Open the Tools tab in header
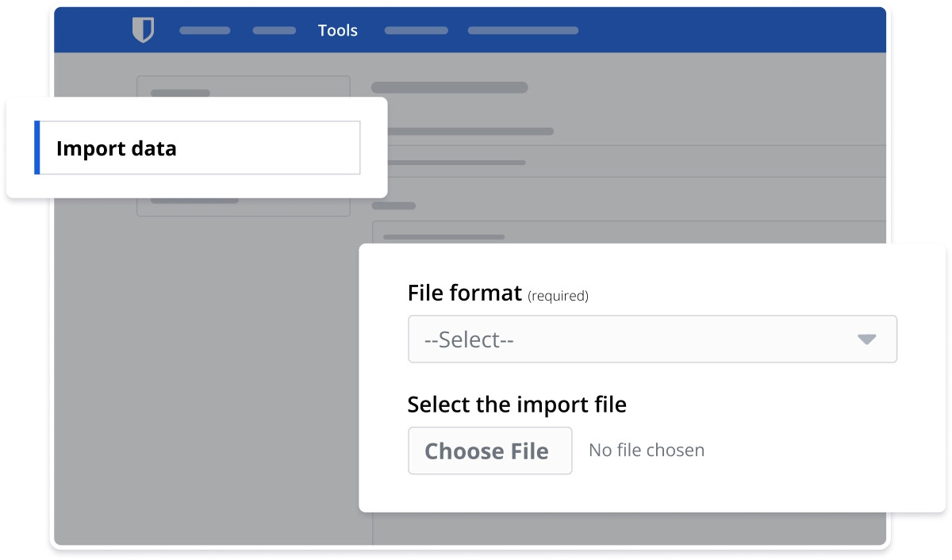Image resolution: width=952 pixels, height=560 pixels. pyautogui.click(x=338, y=30)
